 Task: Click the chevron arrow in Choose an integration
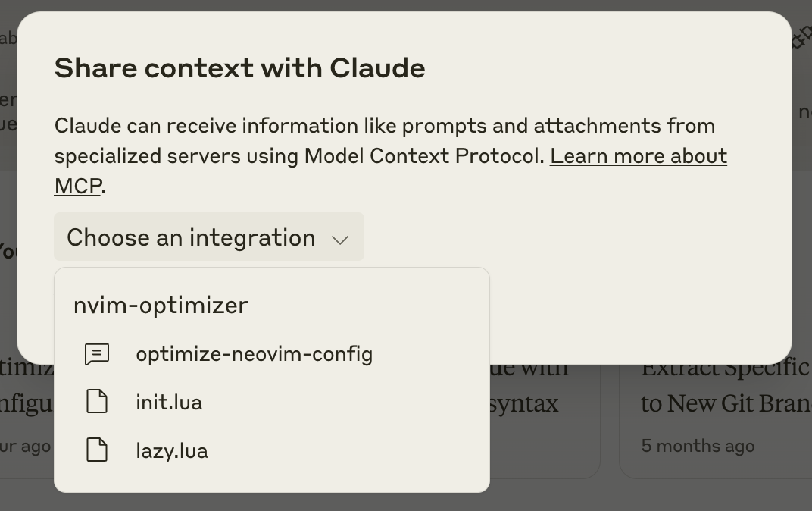(340, 240)
